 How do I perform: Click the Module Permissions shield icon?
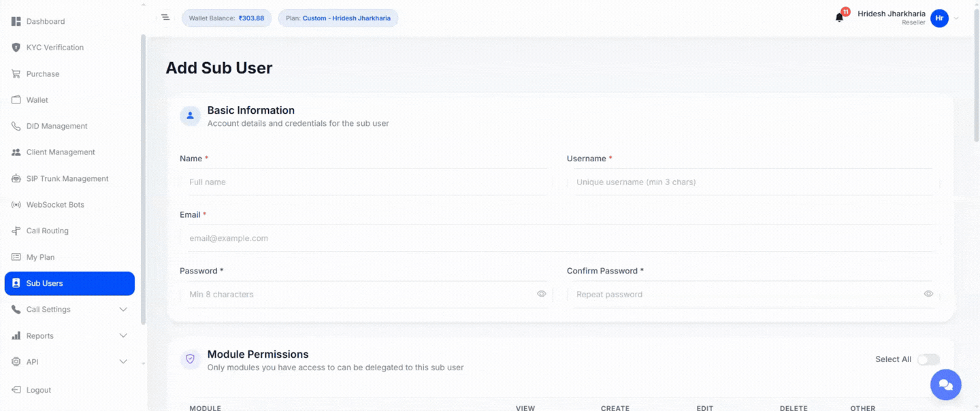191,359
